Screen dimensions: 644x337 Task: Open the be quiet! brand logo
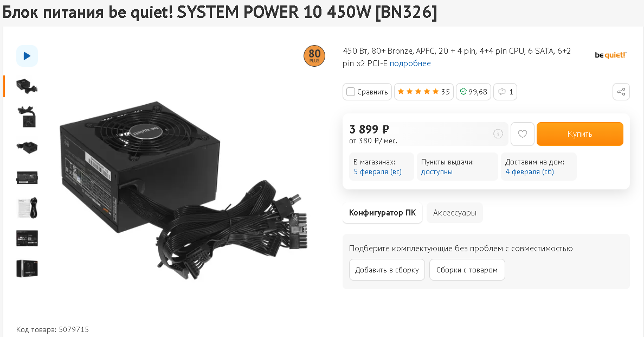click(611, 55)
